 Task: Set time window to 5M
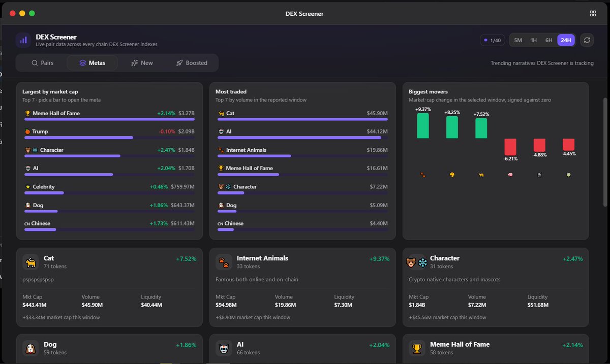(x=518, y=40)
